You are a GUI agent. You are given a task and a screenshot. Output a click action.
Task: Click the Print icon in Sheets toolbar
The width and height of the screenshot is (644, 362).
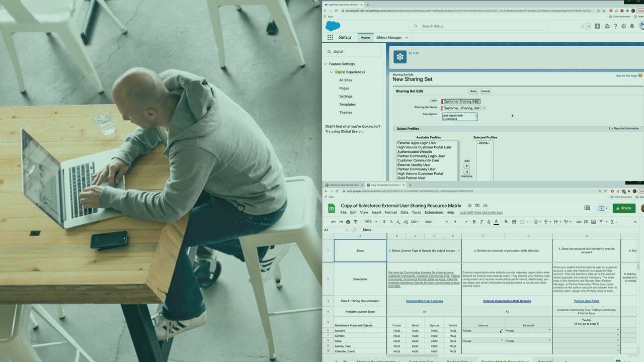348,222
